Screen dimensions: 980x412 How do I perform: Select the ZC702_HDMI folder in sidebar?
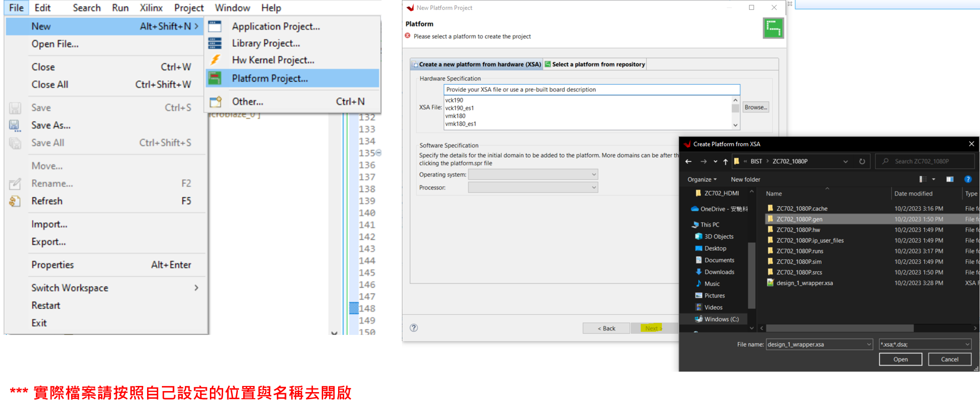[x=718, y=193]
